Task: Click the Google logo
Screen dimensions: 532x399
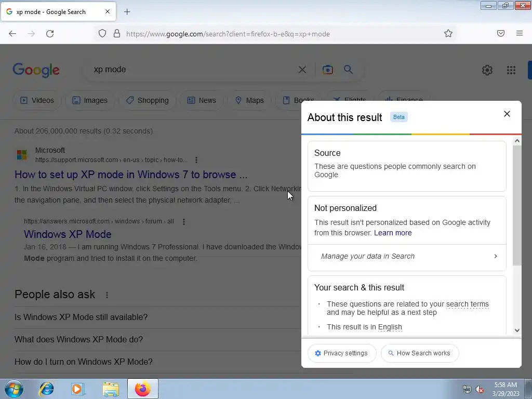Action: [x=36, y=70]
